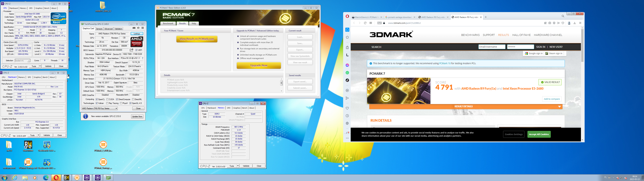Image resolution: width=644 pixels, height=181 pixels.
Task: Select the SPD tab in CPU-Z Memory window
Action: click(x=228, y=108)
